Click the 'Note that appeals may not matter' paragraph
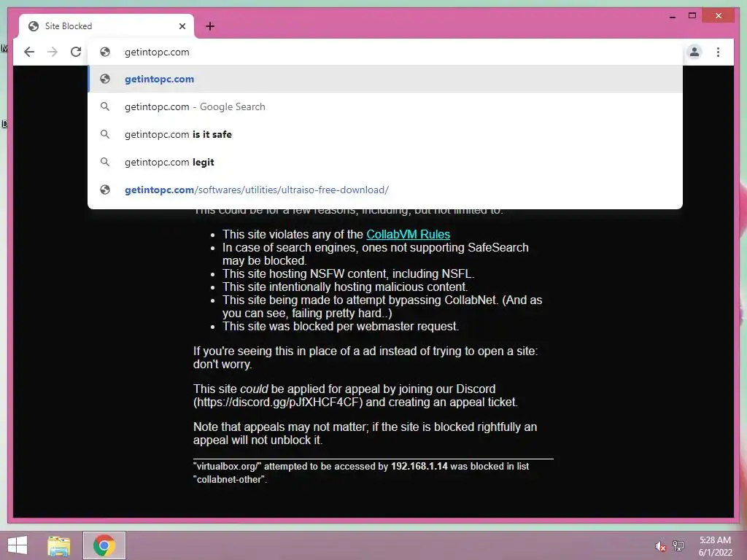Screen dimensions: 747x560 pos(365,433)
